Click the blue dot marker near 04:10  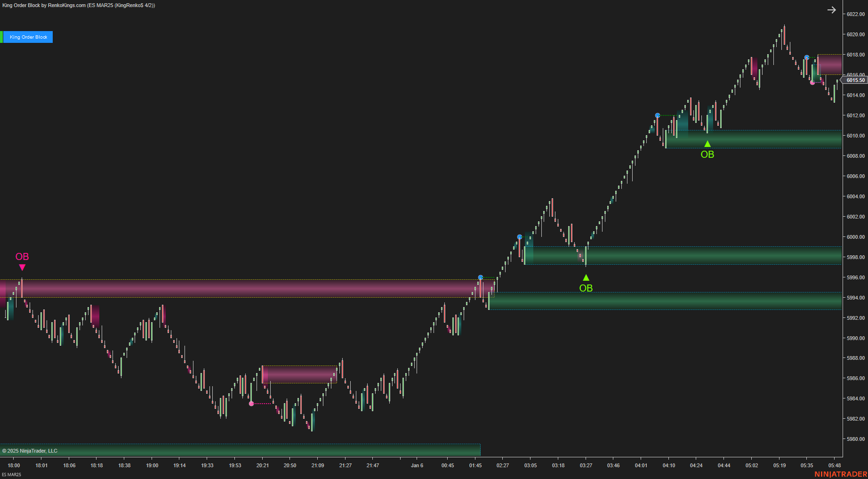coord(657,115)
